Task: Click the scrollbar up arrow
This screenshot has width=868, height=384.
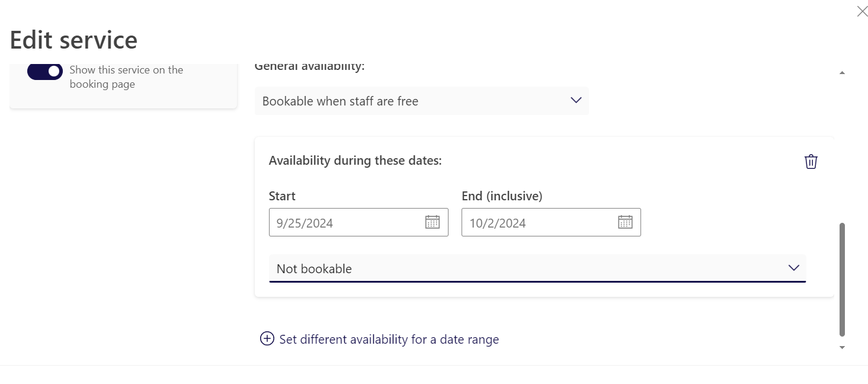Action: click(842, 73)
